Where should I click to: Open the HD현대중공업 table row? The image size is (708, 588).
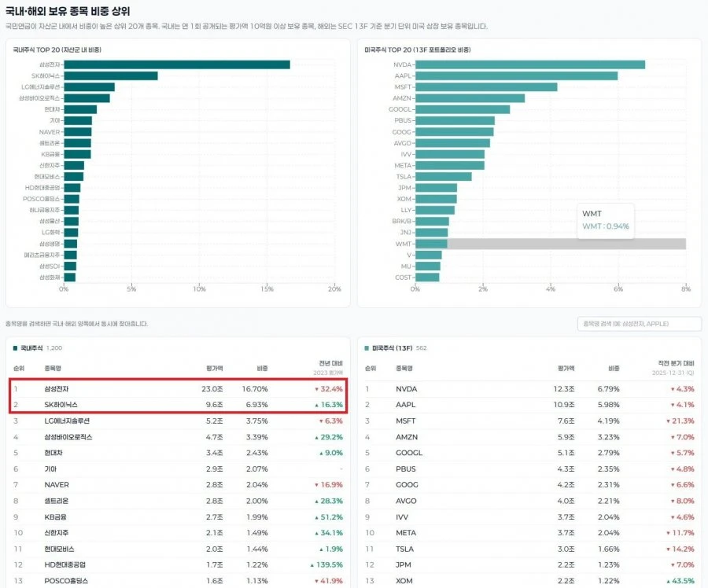point(178,564)
